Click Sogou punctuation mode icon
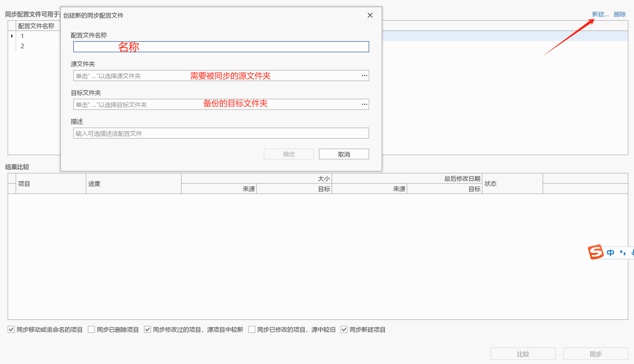The image size is (634, 364). [623, 253]
